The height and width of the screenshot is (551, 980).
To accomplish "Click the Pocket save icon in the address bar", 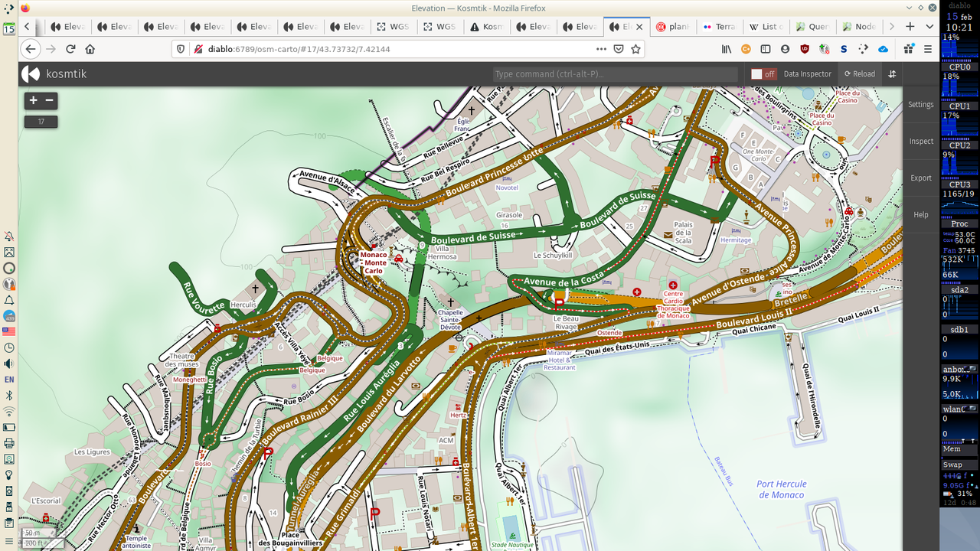I will (x=619, y=49).
